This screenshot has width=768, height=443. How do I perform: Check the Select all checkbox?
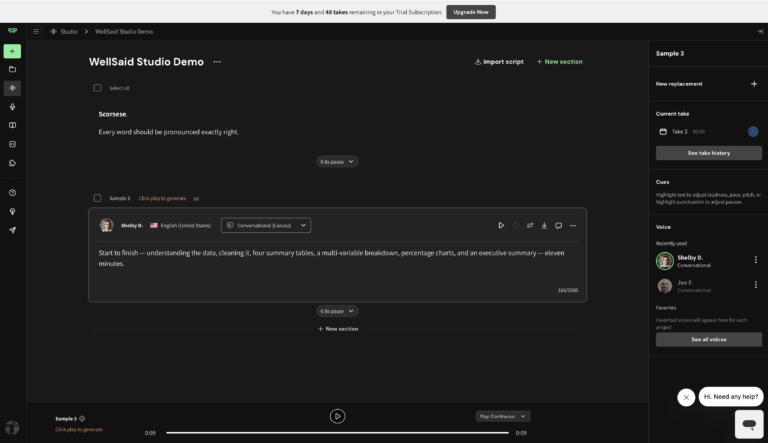tap(97, 88)
